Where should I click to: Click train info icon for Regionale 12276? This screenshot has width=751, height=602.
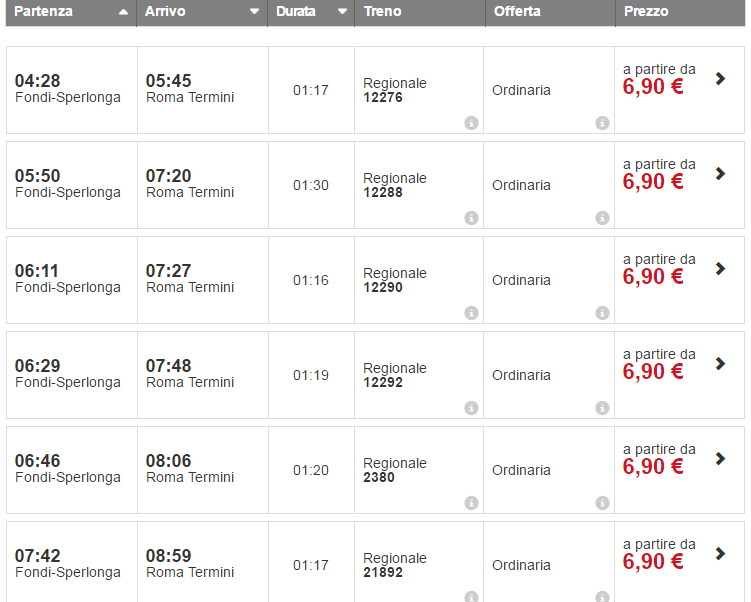coord(471,123)
